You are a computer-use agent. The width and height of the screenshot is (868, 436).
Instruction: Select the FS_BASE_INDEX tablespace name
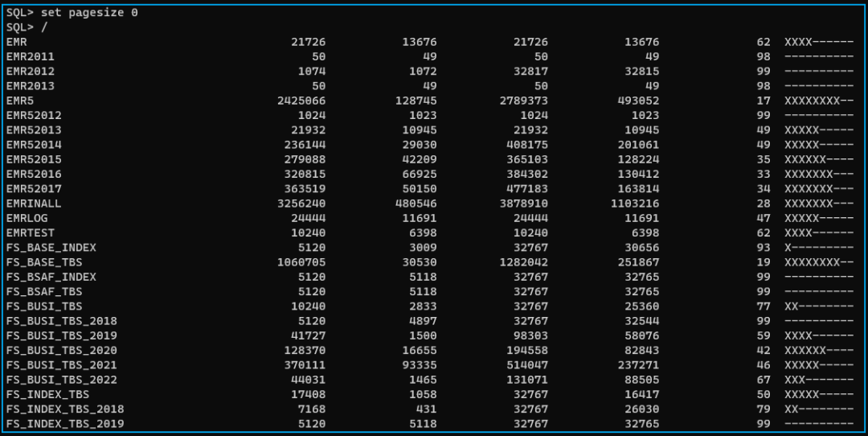pyautogui.click(x=51, y=247)
